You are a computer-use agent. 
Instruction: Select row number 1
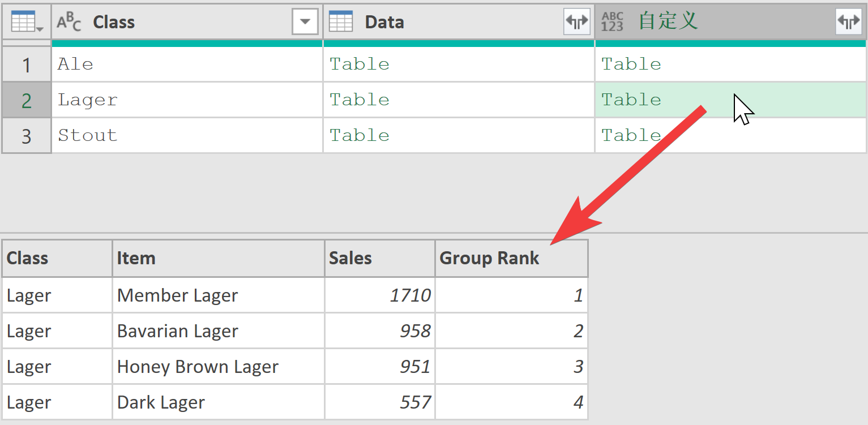(27, 65)
